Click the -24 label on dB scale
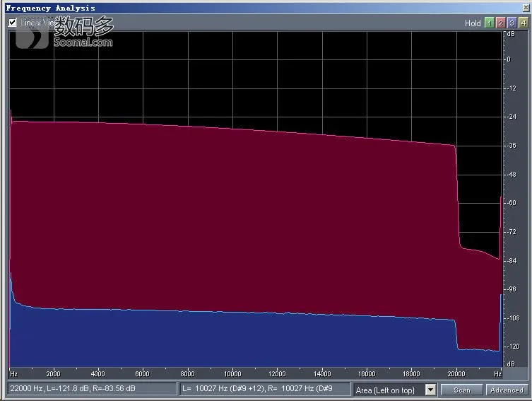 [512, 117]
